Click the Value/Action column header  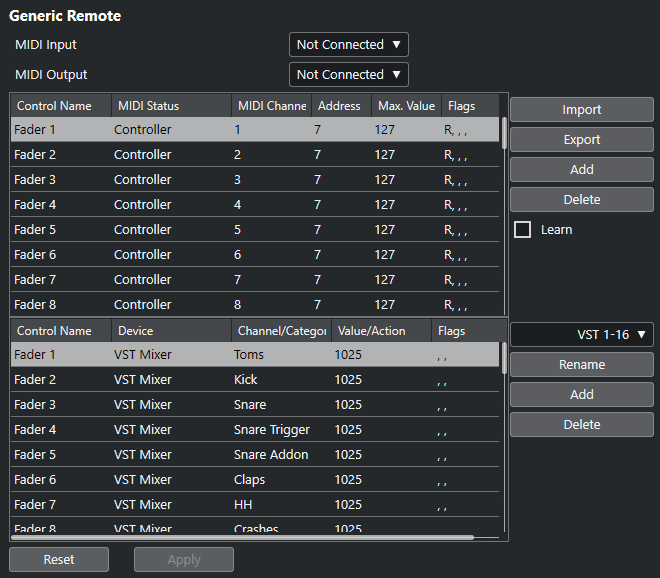click(x=381, y=331)
